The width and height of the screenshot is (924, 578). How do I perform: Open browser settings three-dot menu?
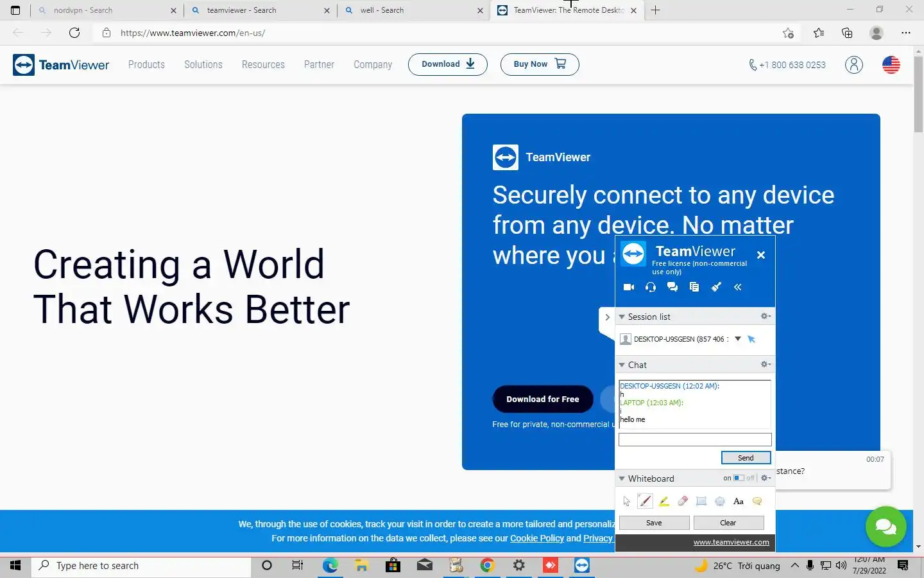[906, 33]
